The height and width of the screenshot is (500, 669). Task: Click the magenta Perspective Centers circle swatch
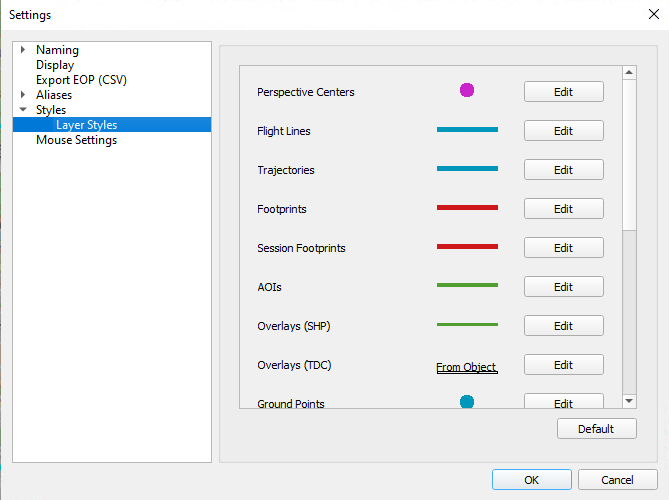coord(466,91)
